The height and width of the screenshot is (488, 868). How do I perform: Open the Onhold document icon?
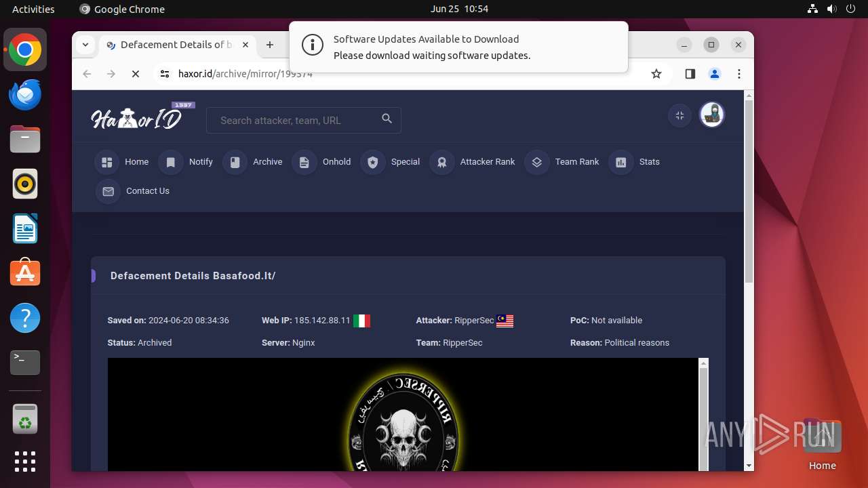point(304,162)
